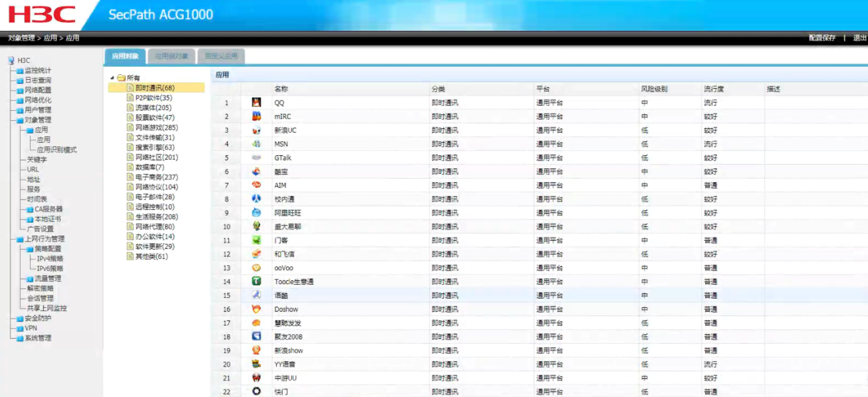
Task: Click the mIRC app icon
Action: coord(256,116)
